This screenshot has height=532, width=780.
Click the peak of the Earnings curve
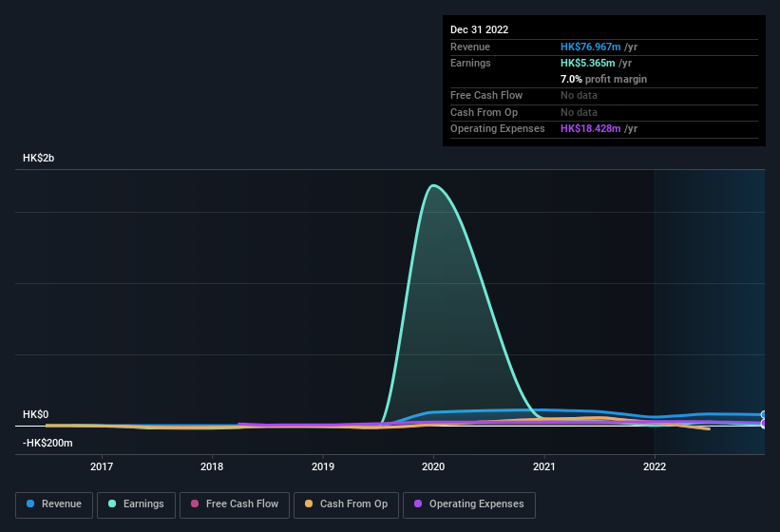[433, 185]
